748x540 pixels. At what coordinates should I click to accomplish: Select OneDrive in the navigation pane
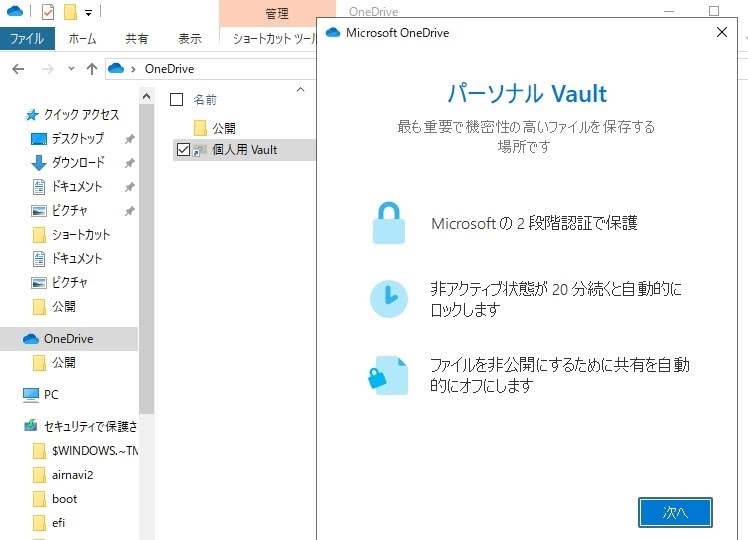[69, 339]
